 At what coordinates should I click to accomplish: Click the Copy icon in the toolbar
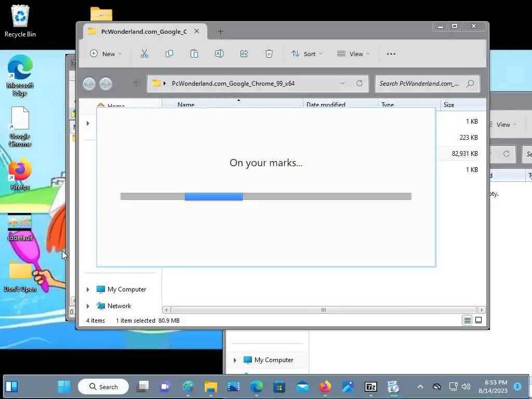pos(169,54)
